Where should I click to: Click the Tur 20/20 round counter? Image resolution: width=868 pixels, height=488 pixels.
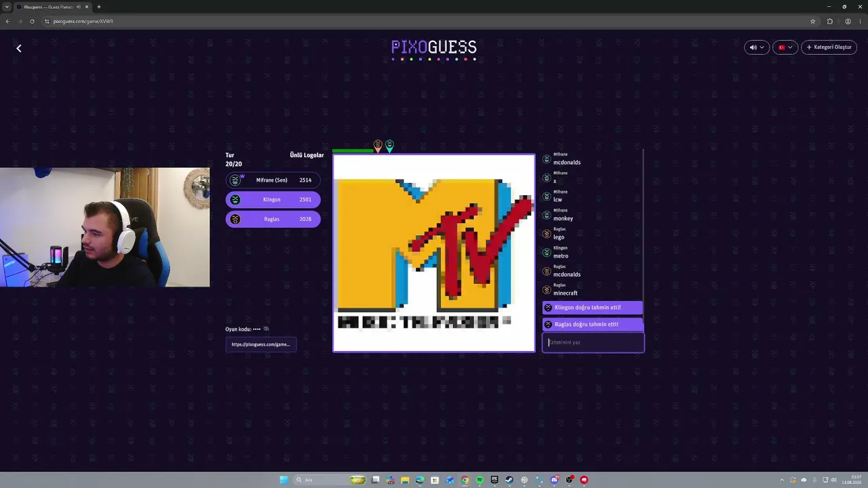[x=233, y=160]
